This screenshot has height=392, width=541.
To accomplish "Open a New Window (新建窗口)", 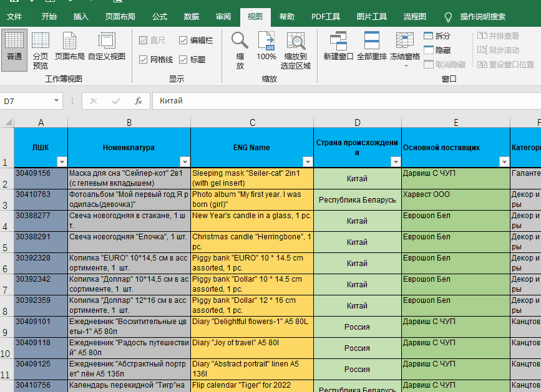I will 338,49.
